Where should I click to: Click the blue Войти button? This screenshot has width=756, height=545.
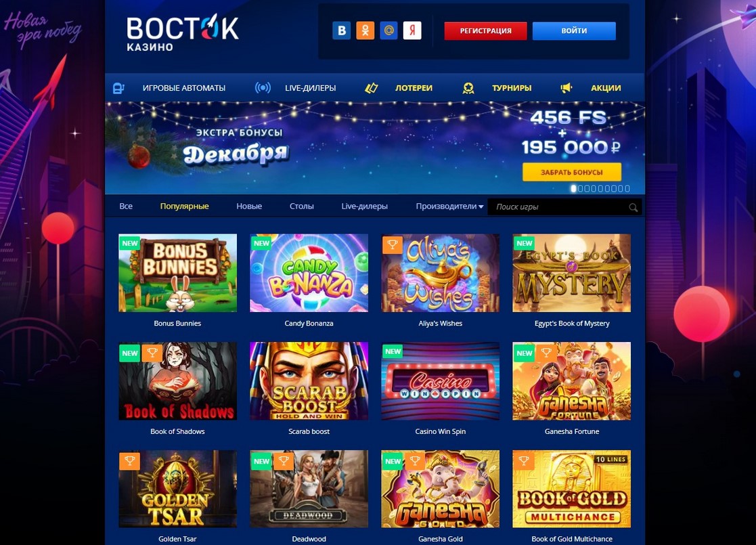pos(574,31)
